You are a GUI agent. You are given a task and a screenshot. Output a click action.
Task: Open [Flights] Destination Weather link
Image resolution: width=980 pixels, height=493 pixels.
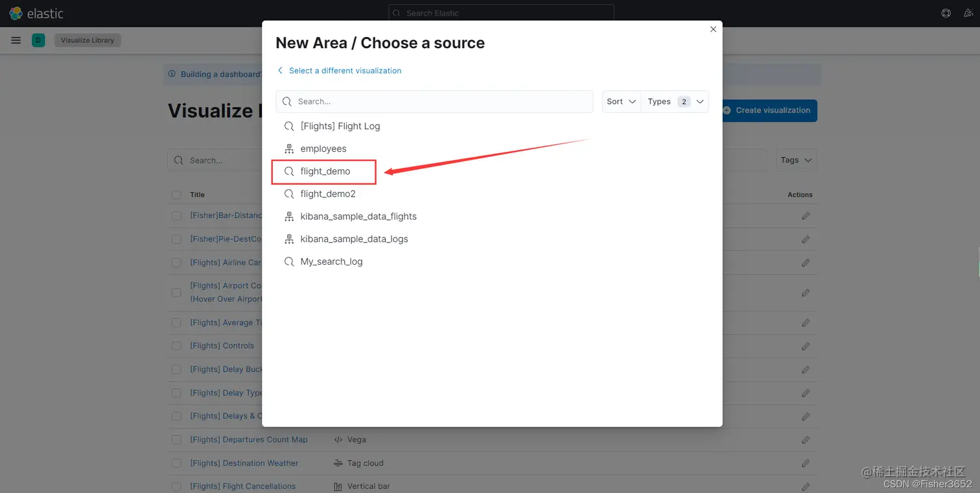244,463
